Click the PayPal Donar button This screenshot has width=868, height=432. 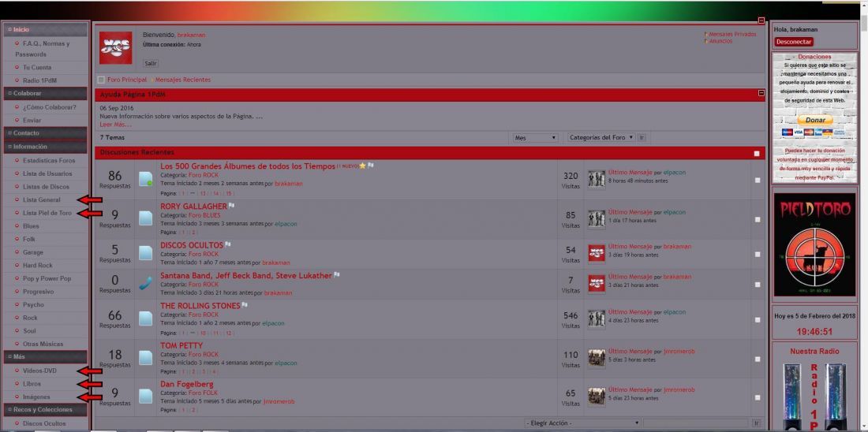[x=815, y=120]
